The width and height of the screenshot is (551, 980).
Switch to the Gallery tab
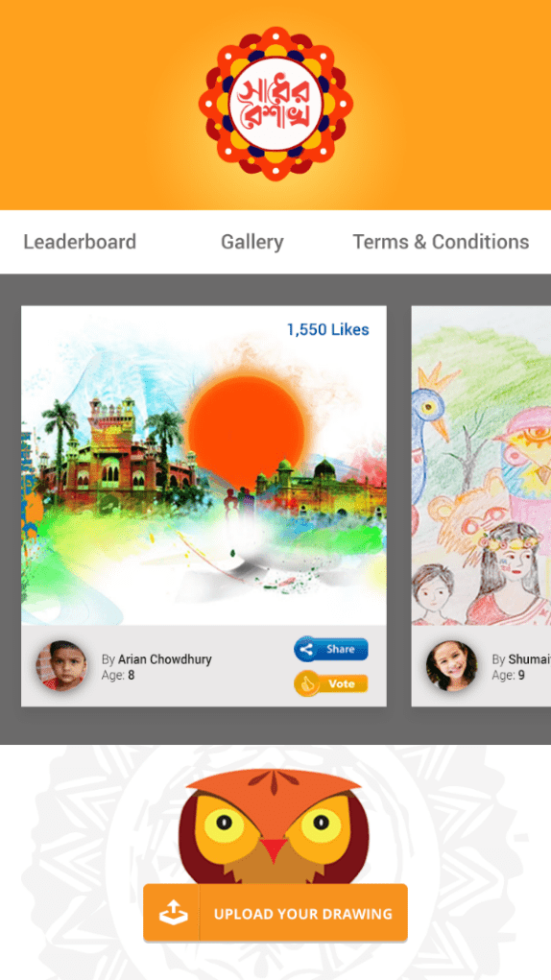click(252, 241)
